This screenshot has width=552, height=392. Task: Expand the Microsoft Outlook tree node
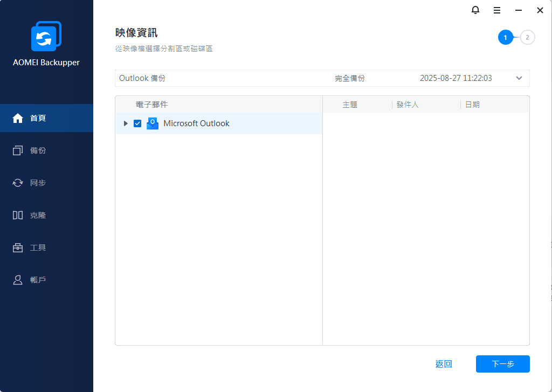coord(125,123)
